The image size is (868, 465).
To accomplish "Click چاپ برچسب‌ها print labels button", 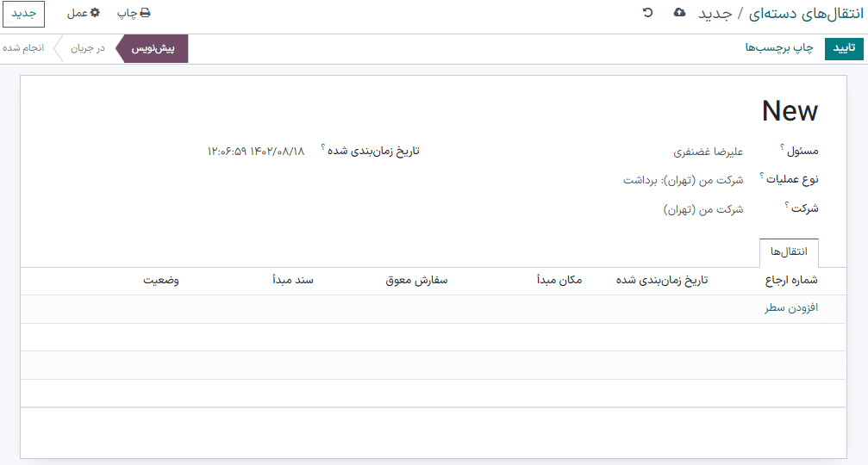I will (778, 48).
